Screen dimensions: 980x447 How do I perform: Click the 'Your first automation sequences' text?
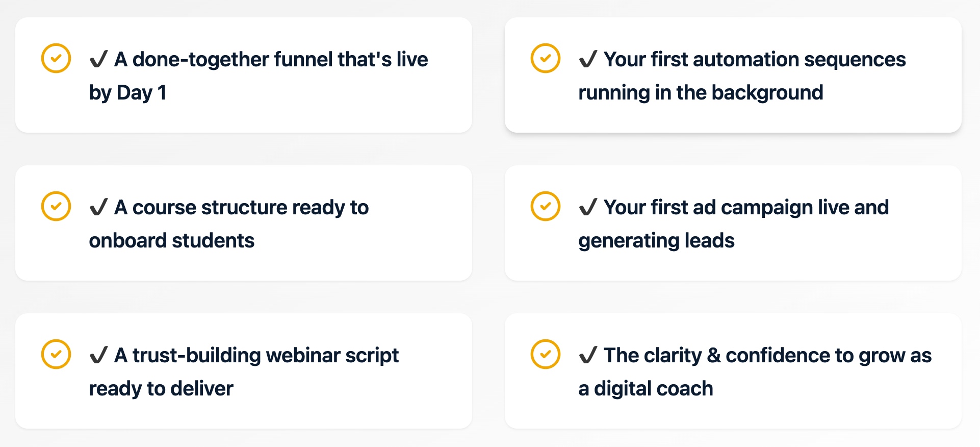tap(755, 59)
